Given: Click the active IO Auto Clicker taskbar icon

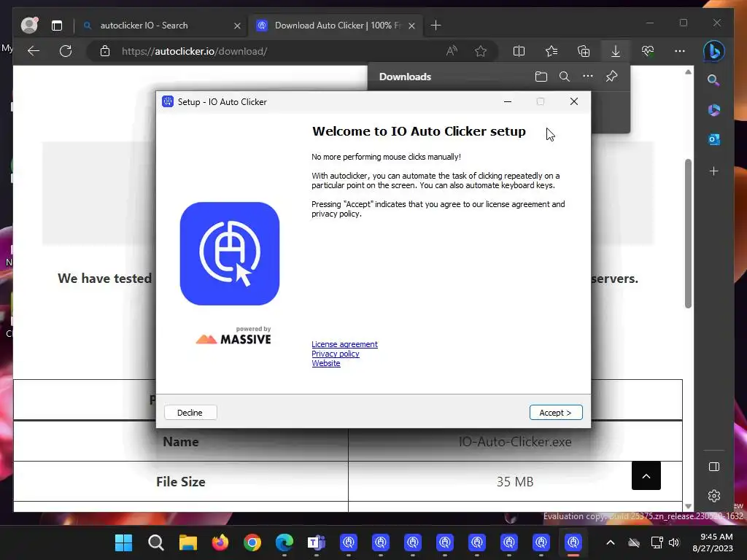Looking at the screenshot, I should [573, 542].
